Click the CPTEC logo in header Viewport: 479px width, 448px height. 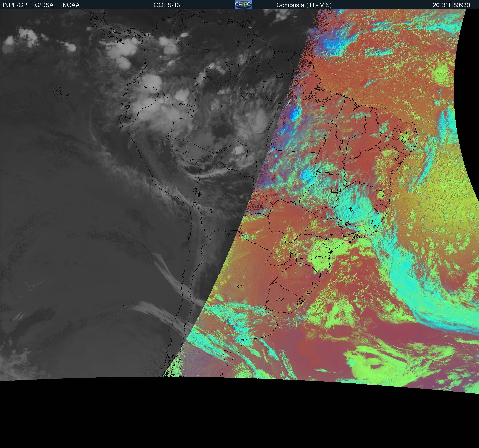pos(243,5)
